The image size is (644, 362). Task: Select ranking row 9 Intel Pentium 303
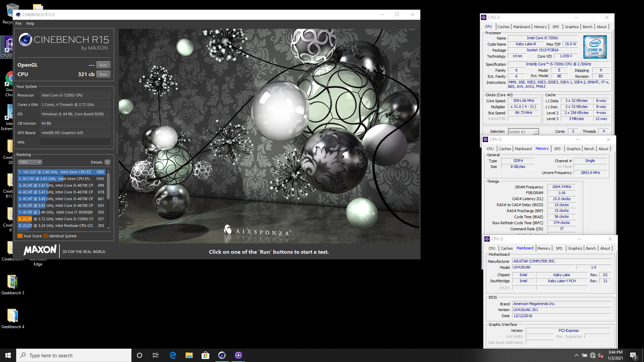[x=61, y=226]
